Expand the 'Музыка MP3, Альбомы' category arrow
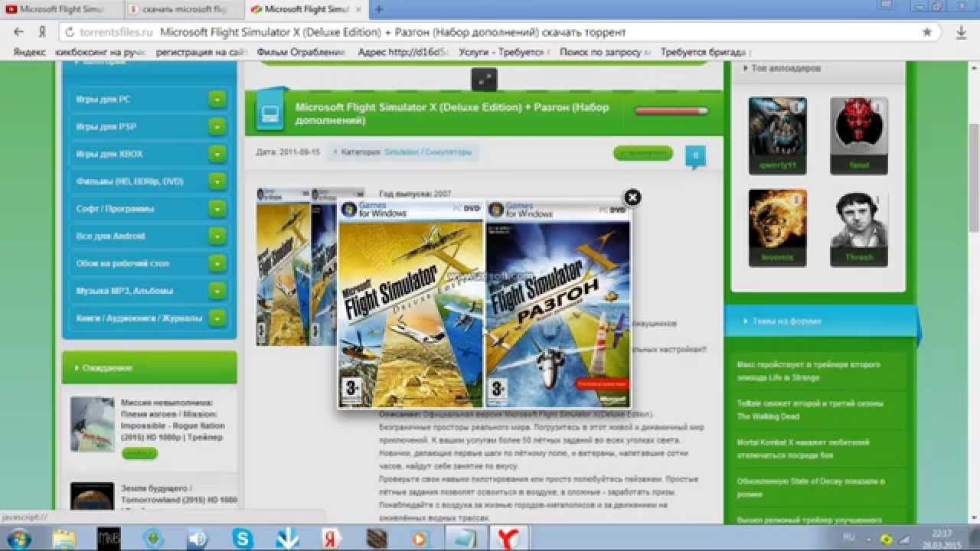 [217, 291]
